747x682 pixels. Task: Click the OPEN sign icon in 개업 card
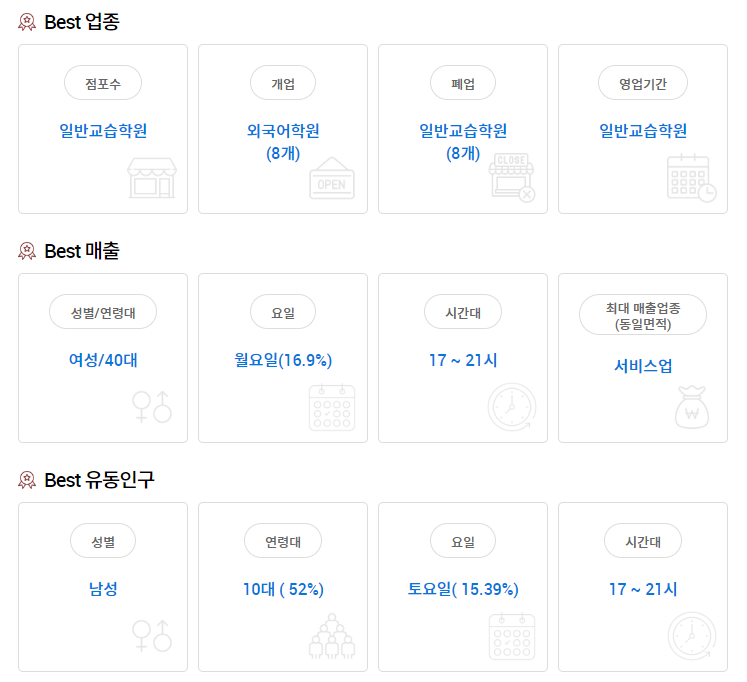(x=332, y=178)
